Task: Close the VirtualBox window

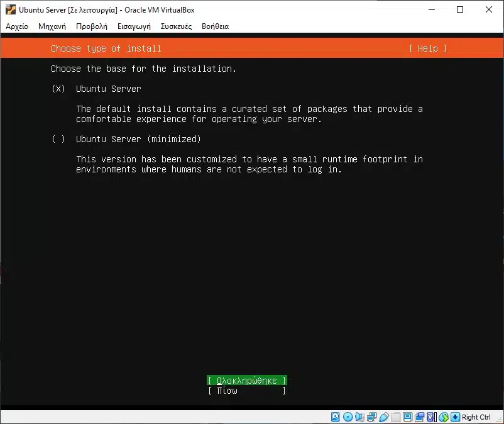Action: (488, 9)
